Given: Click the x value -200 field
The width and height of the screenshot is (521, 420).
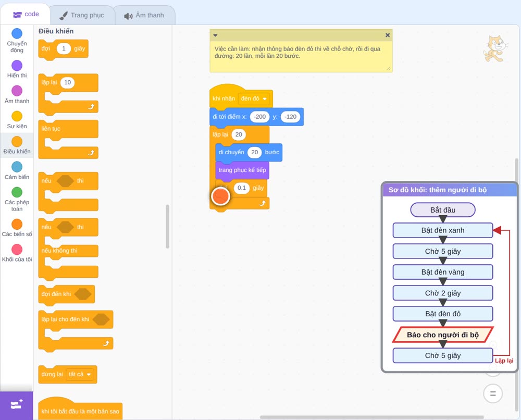Looking at the screenshot, I should click(259, 117).
